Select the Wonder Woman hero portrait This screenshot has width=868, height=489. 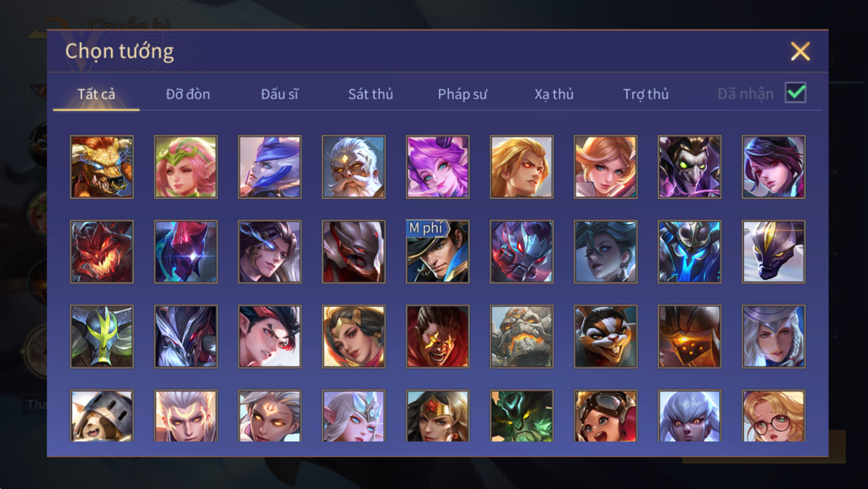pos(438,416)
